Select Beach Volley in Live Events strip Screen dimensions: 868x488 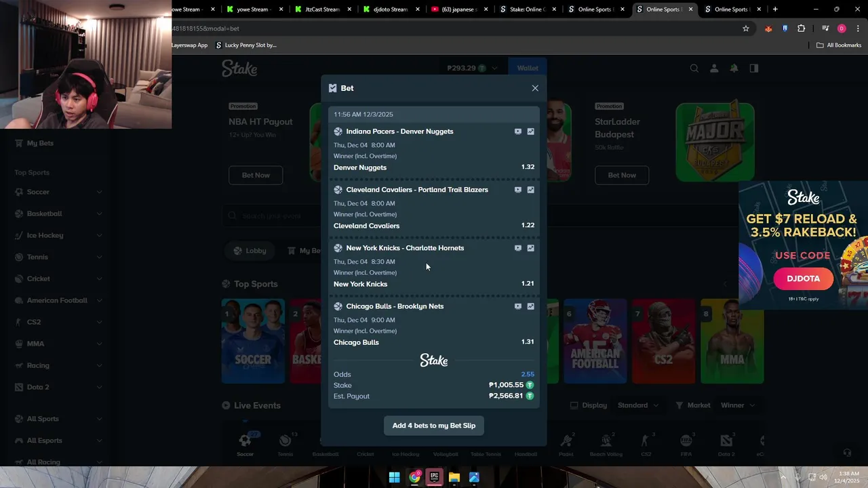[606, 444]
